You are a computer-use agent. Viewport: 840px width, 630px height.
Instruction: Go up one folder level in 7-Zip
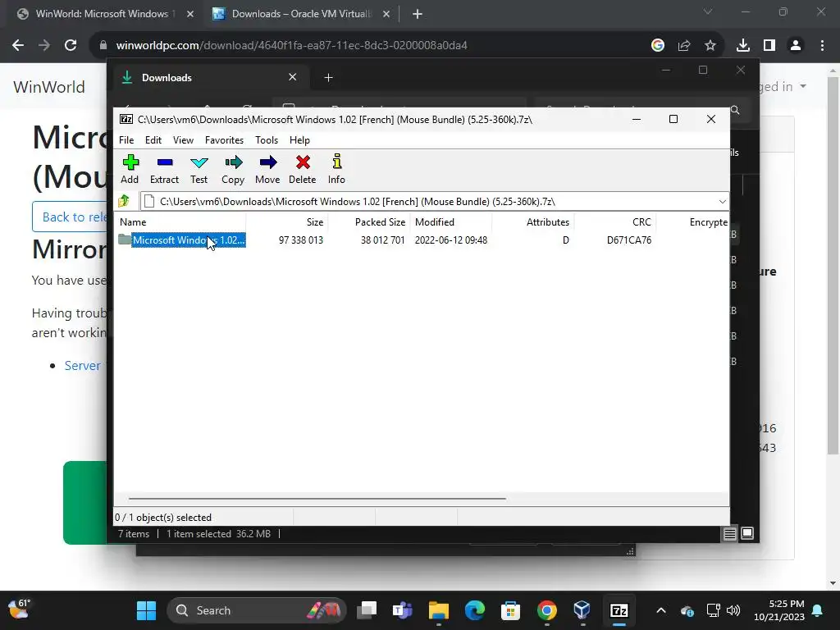[x=125, y=202]
